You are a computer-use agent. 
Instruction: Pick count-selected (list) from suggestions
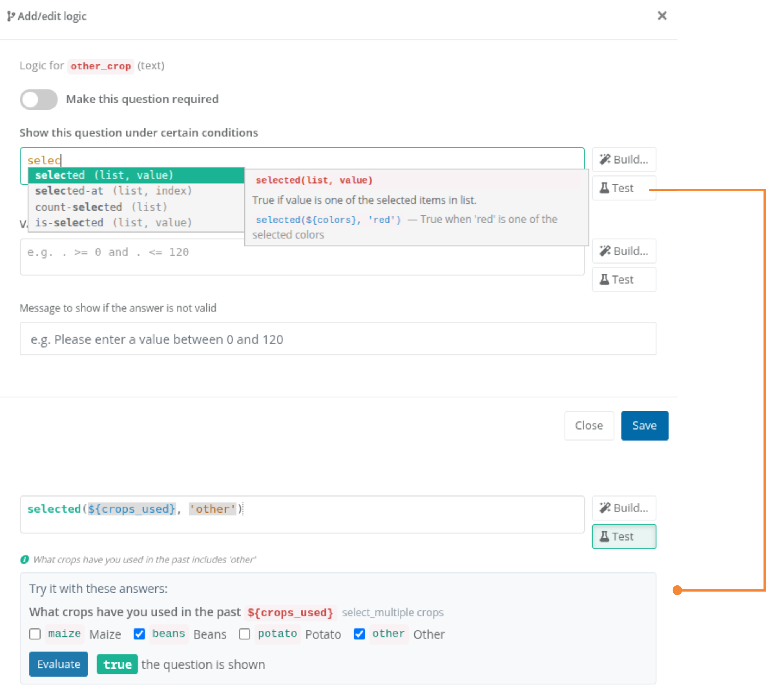coord(136,207)
